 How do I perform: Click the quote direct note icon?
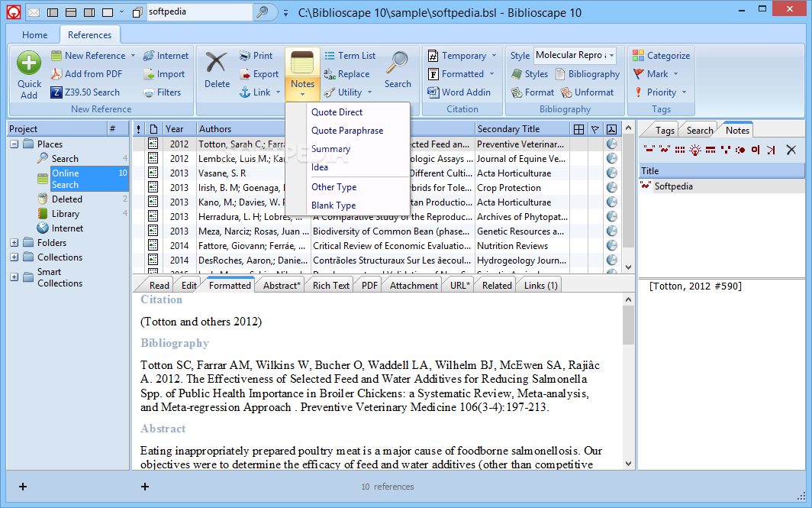649,149
